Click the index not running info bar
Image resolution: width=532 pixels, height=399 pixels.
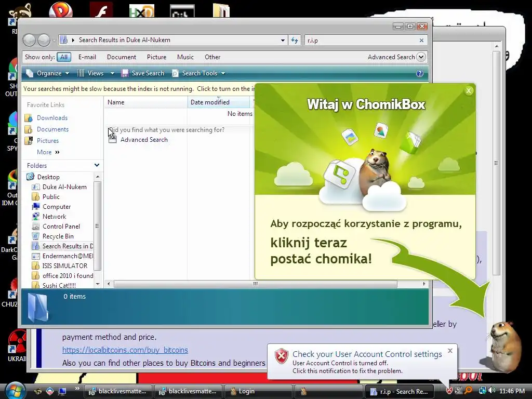(138, 89)
